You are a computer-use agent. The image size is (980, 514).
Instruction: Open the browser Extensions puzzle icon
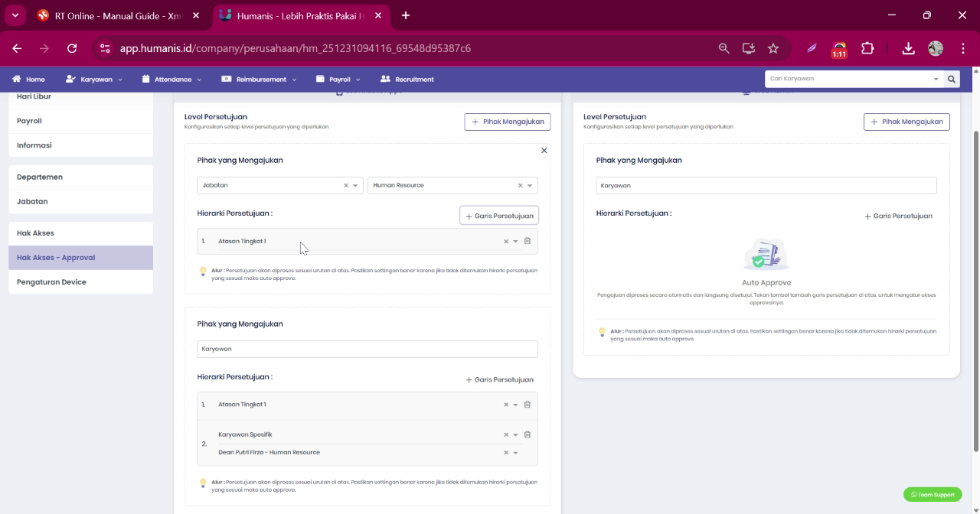click(867, 48)
